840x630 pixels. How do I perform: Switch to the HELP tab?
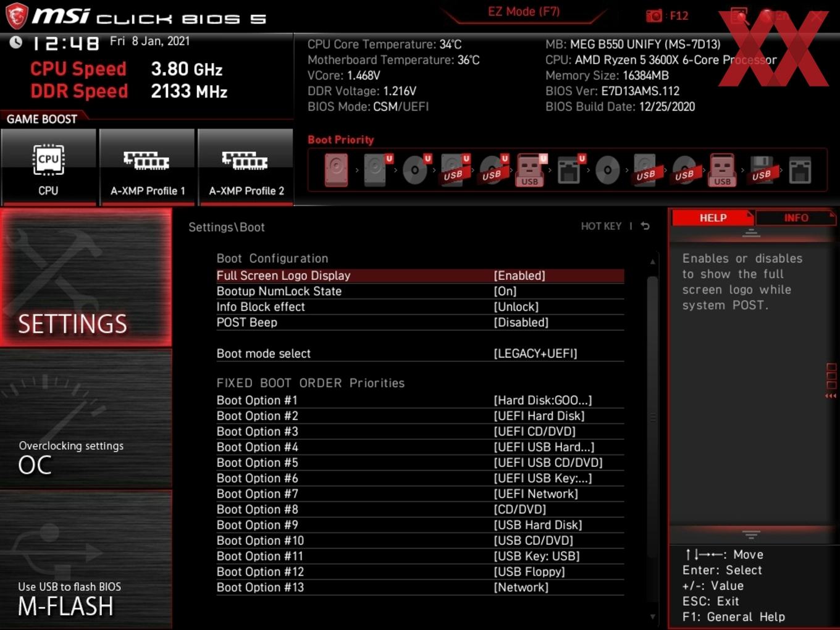coord(713,218)
